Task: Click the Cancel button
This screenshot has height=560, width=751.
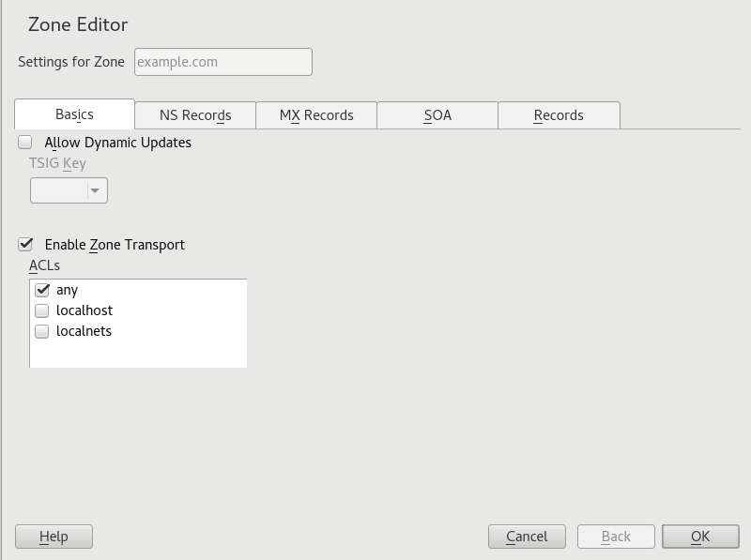Action: click(x=527, y=537)
